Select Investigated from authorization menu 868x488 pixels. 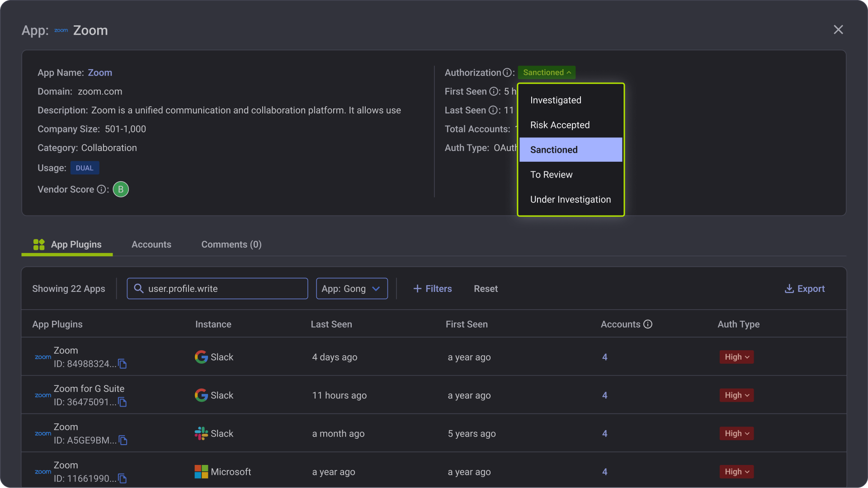tap(571, 100)
